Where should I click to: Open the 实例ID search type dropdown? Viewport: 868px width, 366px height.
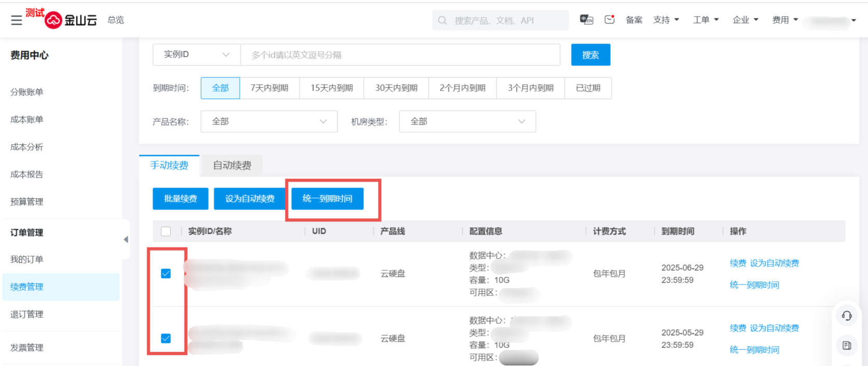coord(197,55)
